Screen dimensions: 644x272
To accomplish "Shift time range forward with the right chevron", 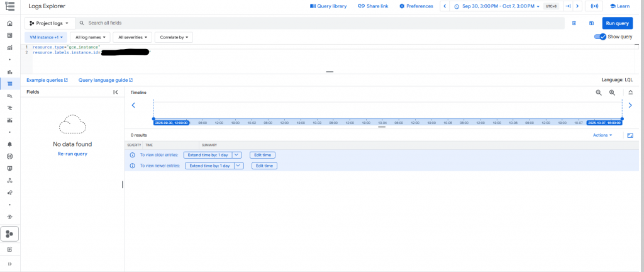I will [x=577, y=6].
